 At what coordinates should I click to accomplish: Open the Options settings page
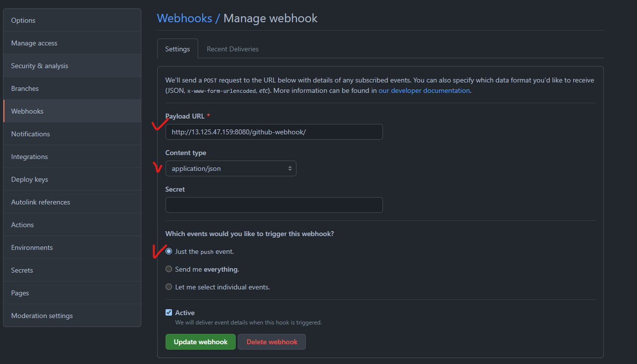23,20
